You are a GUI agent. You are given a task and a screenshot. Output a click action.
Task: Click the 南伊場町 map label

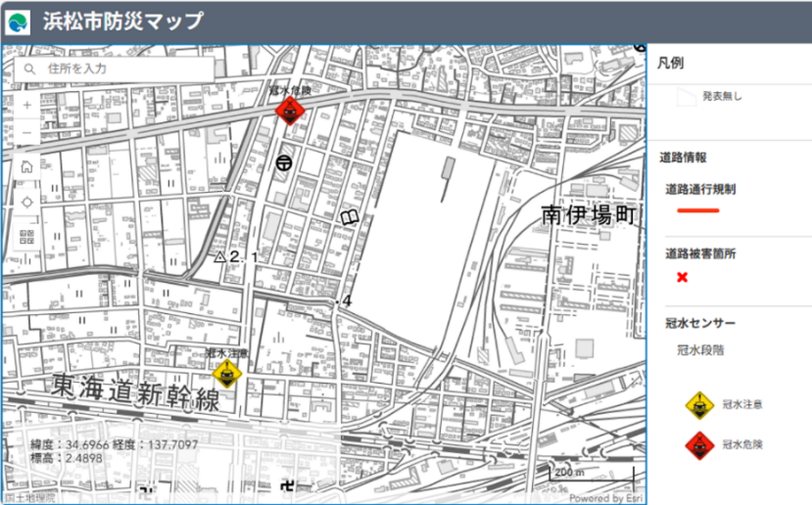tap(589, 214)
